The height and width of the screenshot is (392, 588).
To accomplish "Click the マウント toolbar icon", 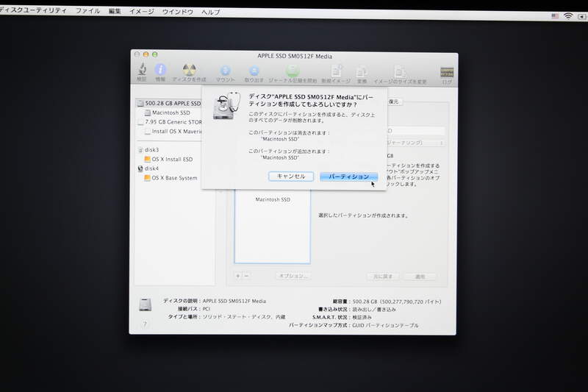I will (226, 71).
